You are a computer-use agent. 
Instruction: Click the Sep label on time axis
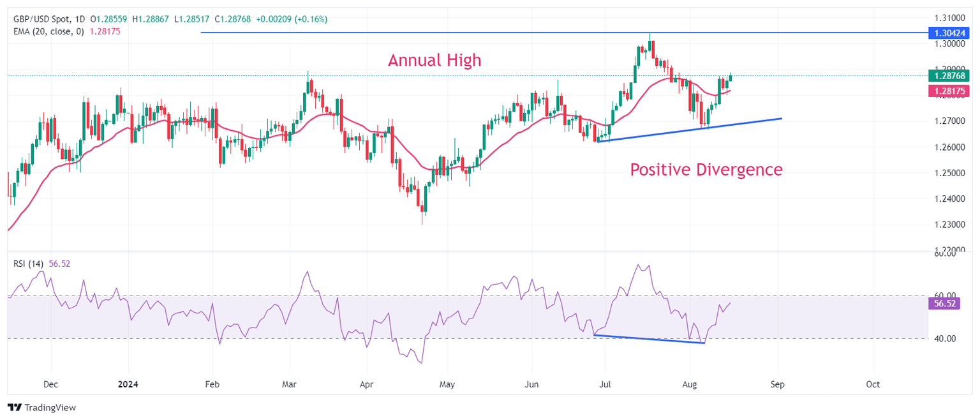[777, 385]
